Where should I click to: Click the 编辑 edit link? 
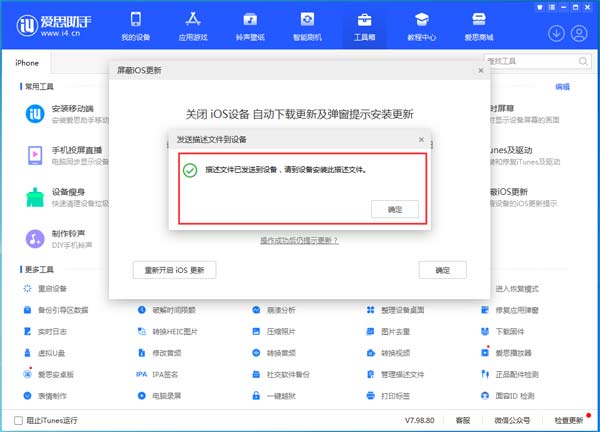pyautogui.click(x=562, y=87)
